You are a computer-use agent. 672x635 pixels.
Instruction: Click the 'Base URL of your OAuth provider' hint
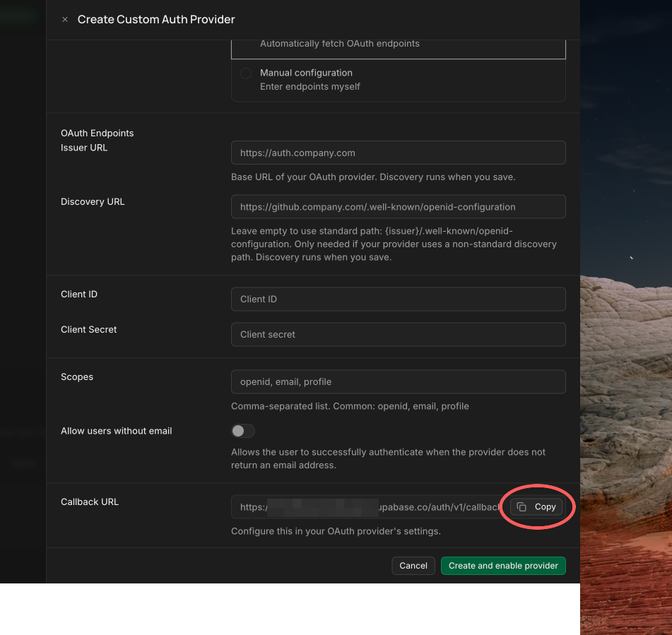coord(373,177)
